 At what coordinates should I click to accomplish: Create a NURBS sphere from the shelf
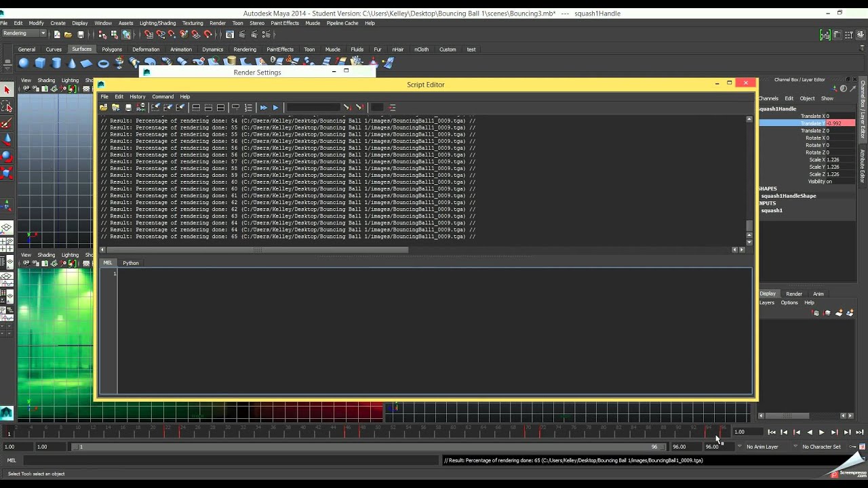24,63
